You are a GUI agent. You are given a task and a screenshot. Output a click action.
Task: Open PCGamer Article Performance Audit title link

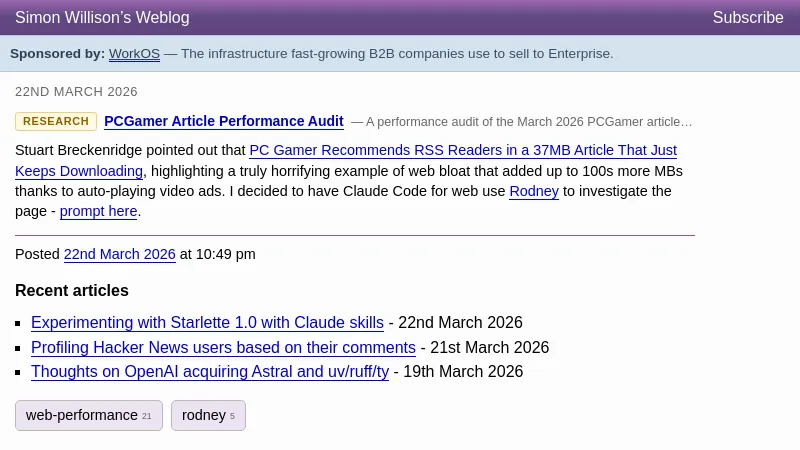pyautogui.click(x=224, y=122)
